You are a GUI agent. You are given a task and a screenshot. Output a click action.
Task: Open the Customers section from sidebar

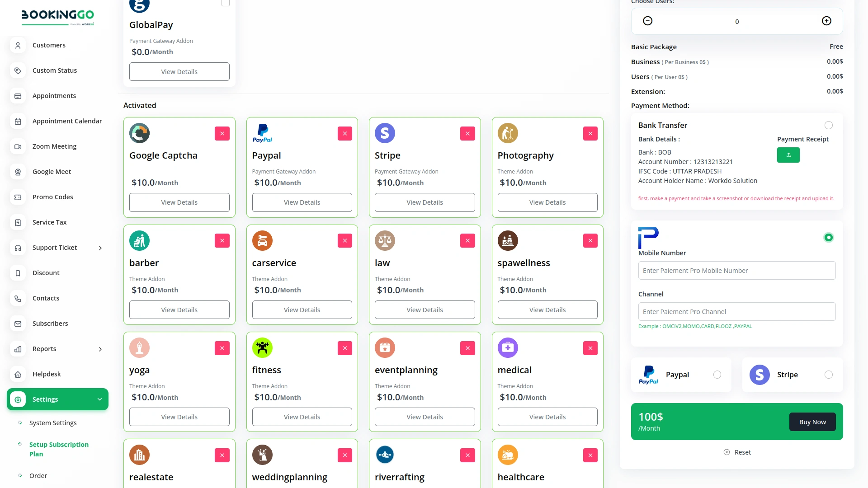pyautogui.click(x=18, y=45)
